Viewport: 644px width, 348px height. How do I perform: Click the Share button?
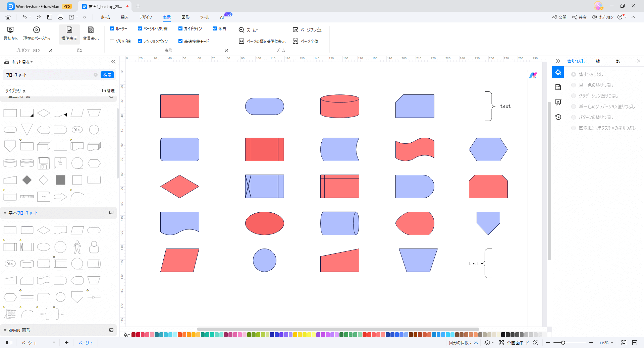point(579,17)
